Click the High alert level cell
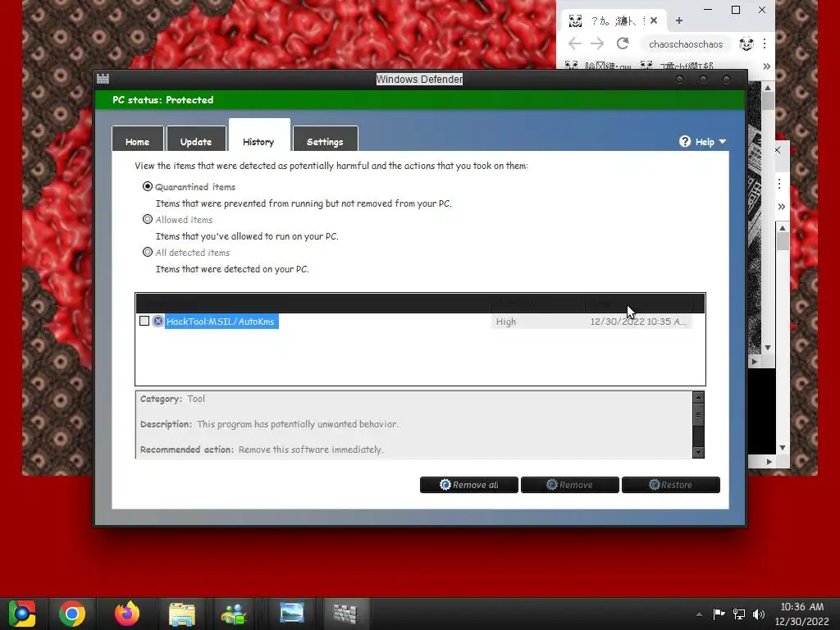The width and height of the screenshot is (840, 630). [x=538, y=322]
